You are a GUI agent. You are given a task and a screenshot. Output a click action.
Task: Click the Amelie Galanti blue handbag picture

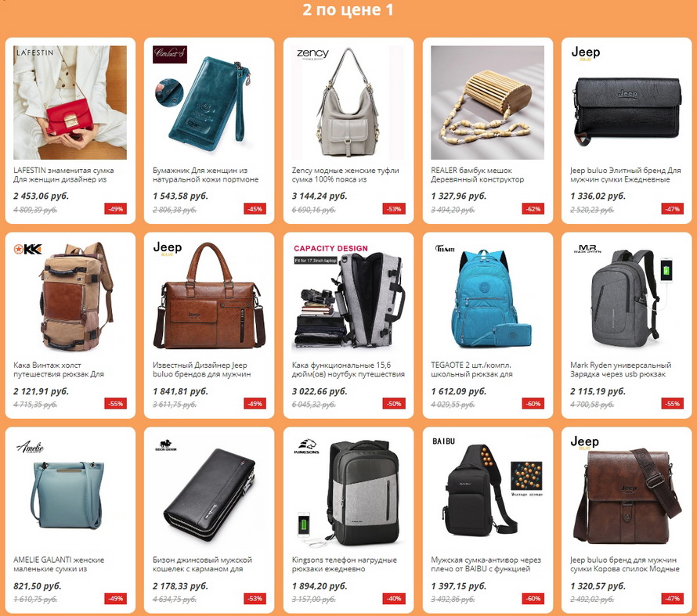pyautogui.click(x=70, y=492)
